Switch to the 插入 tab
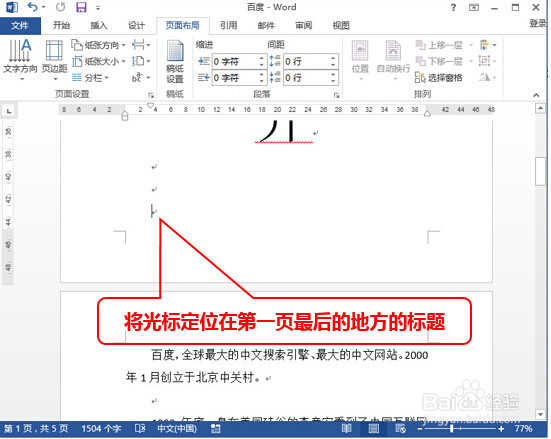 coord(99,25)
